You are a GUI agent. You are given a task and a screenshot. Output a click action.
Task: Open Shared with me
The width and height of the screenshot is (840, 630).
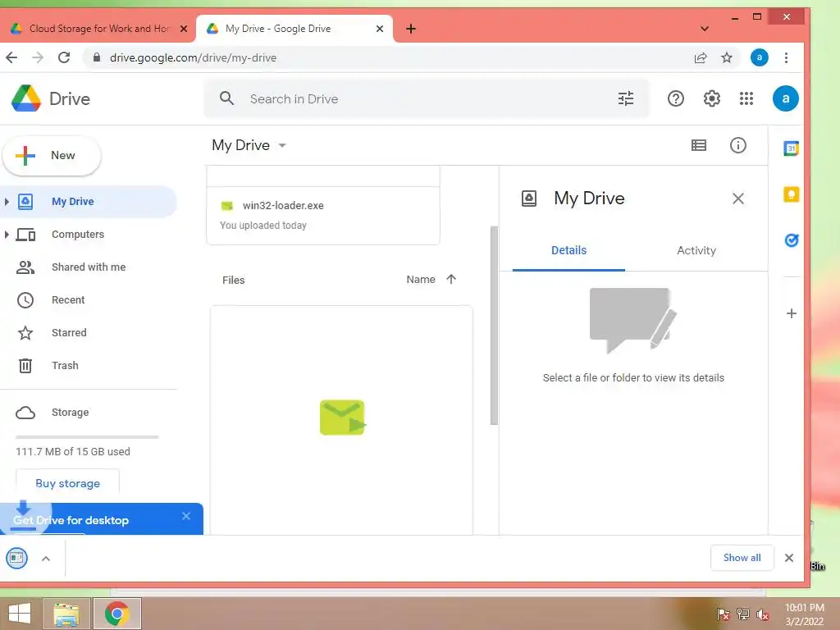[x=89, y=267]
